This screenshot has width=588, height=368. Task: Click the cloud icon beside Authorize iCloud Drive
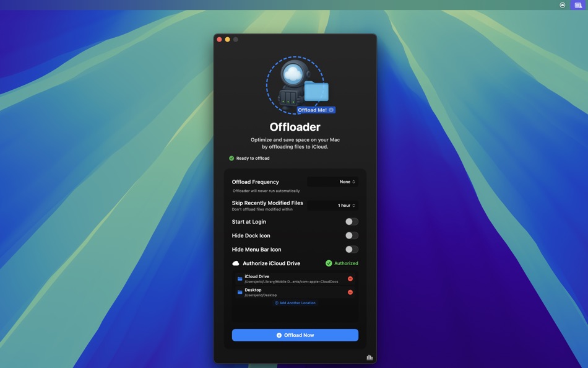click(x=235, y=263)
